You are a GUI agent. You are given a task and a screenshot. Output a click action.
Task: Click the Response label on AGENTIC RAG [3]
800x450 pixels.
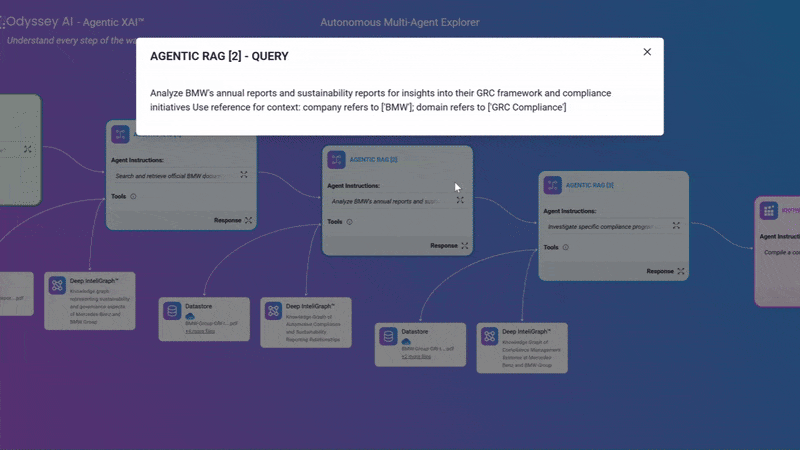pyautogui.click(x=660, y=271)
